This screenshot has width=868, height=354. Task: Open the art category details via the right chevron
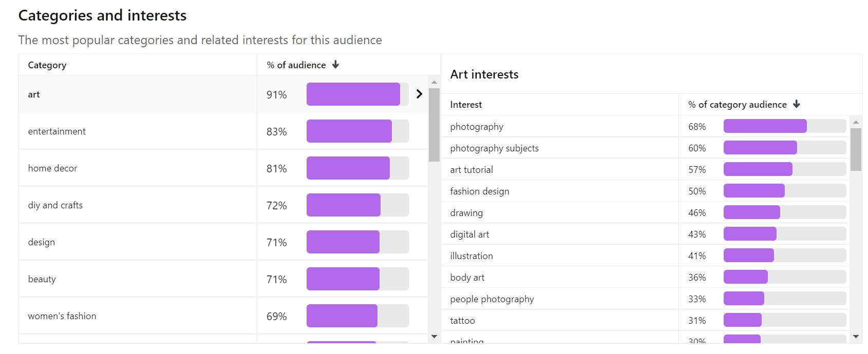(x=420, y=94)
